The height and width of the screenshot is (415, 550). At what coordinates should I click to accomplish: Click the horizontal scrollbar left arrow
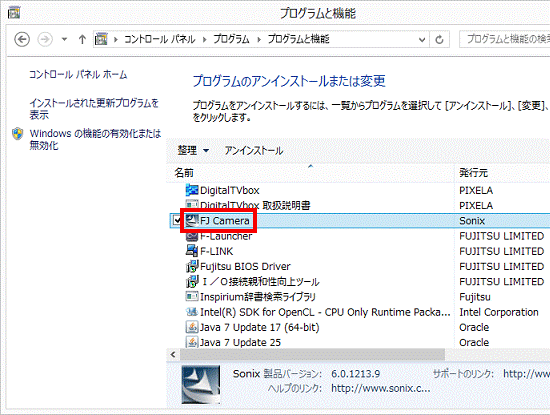click(x=173, y=355)
